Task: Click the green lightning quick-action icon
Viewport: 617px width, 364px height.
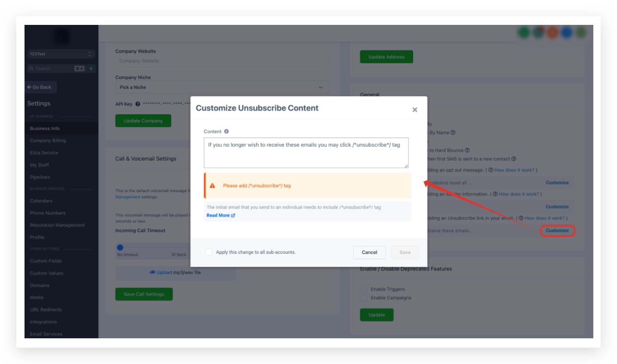Action: pyautogui.click(x=91, y=69)
